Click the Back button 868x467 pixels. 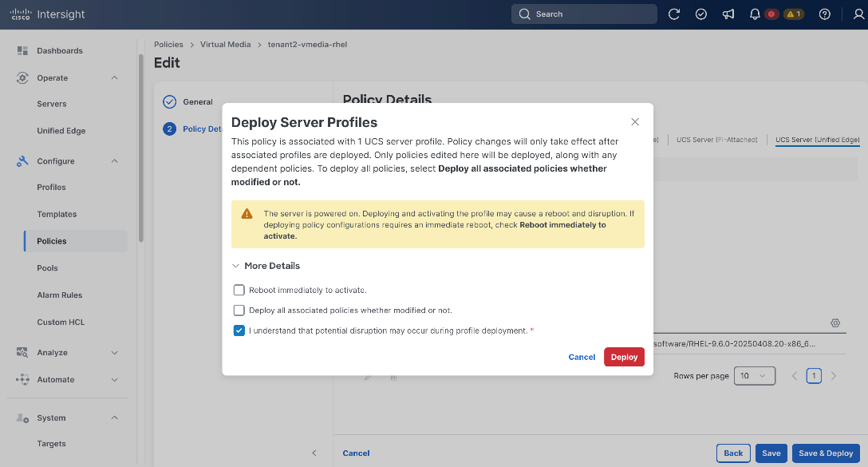click(733, 453)
